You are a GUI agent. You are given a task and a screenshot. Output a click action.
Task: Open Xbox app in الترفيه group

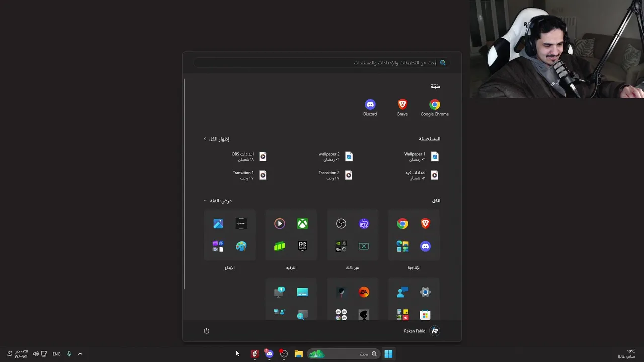(x=302, y=224)
